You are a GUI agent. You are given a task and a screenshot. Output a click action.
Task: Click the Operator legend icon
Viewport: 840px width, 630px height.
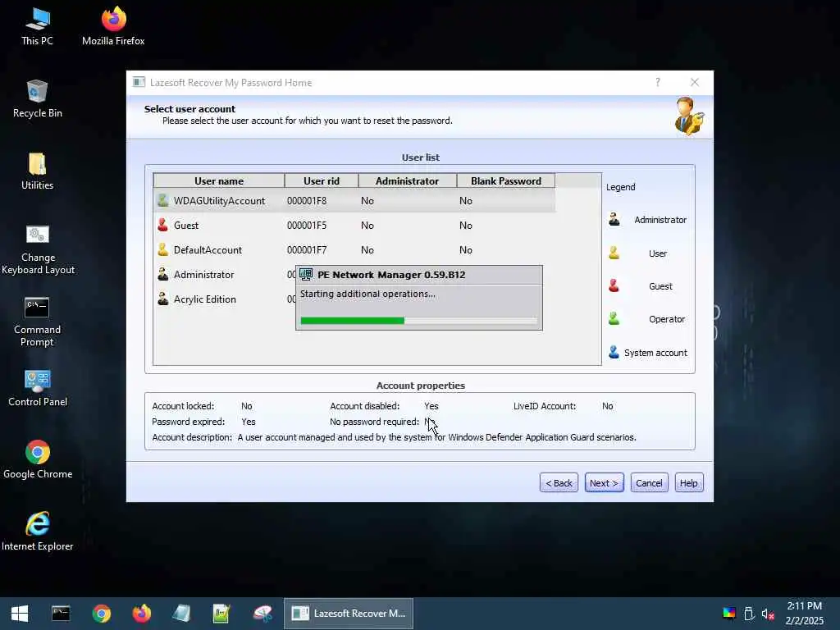click(x=614, y=319)
